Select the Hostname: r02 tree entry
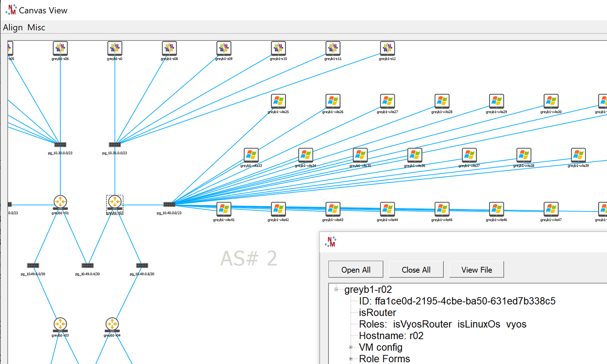 (391, 336)
